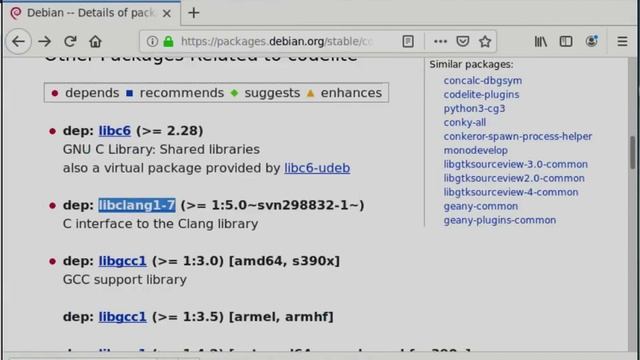640x360 pixels.
Task: Open similar package codelite-plugins
Action: click(x=482, y=94)
